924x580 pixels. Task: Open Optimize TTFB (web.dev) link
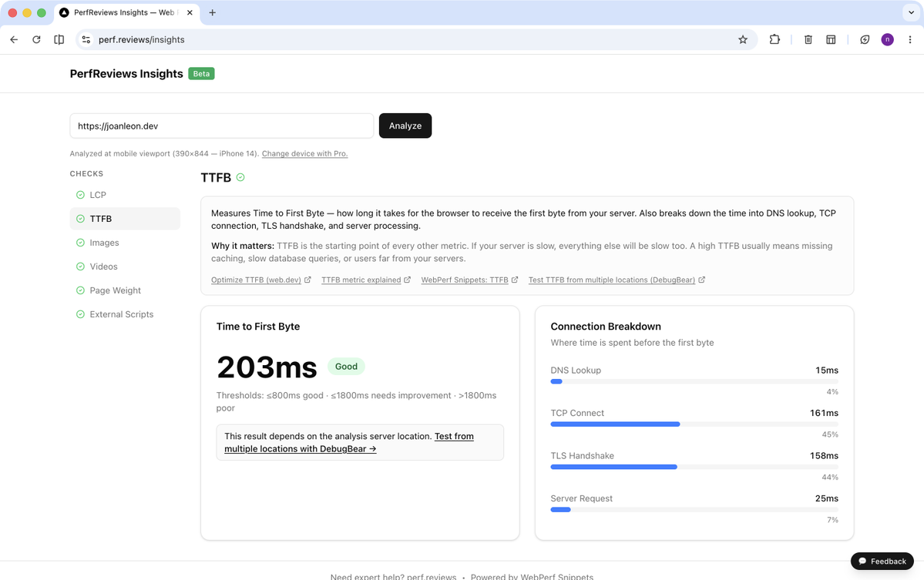(257, 280)
